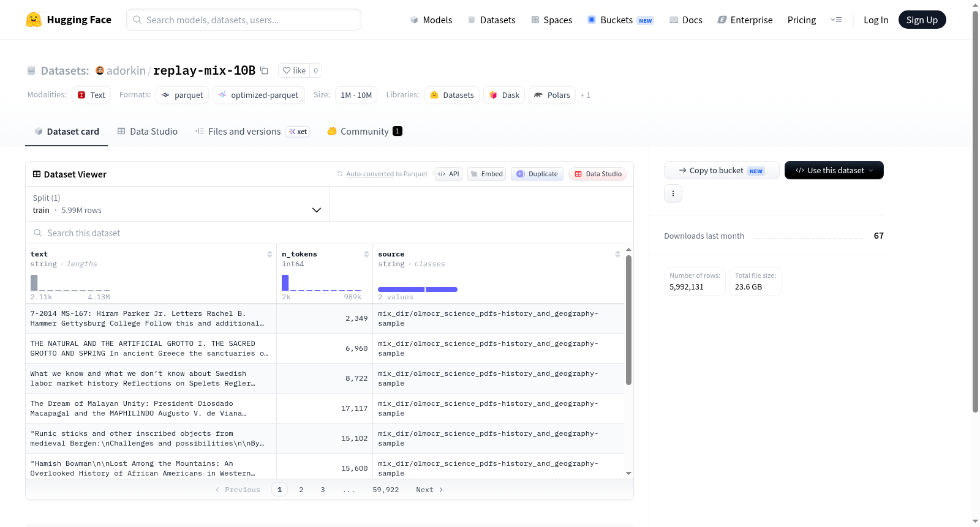980x527 pixels.
Task: Copy dataset name using the copy icon
Action: tap(264, 70)
